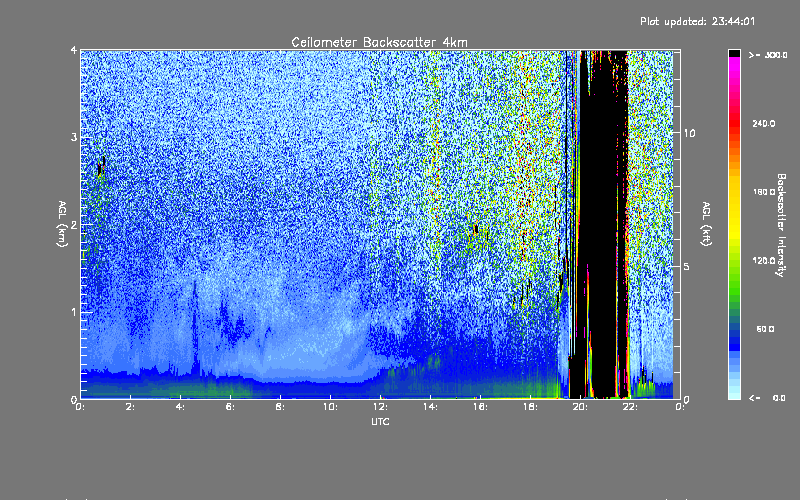Click the small black speck near 1 UTC at 2.7 km
Viewport: 800px width, 500px height.
coord(102,166)
